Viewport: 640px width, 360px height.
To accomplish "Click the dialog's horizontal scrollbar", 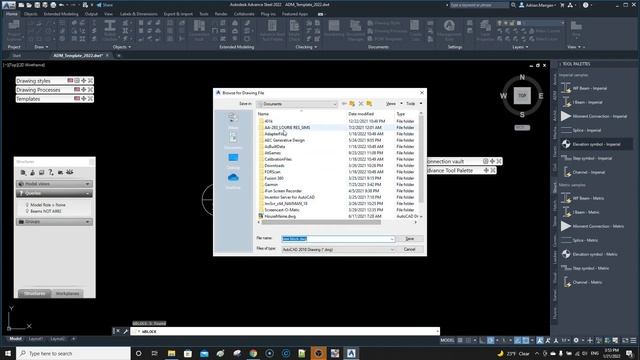I will tap(321, 222).
